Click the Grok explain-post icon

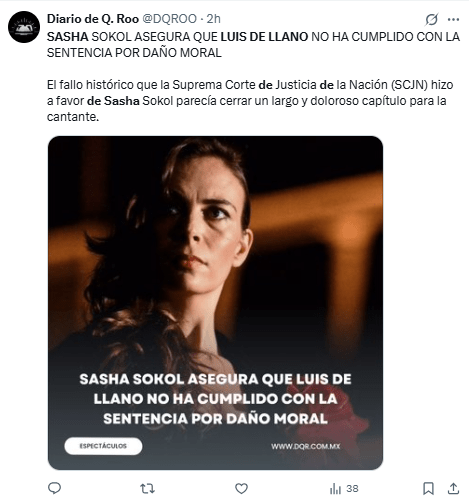coord(432,19)
